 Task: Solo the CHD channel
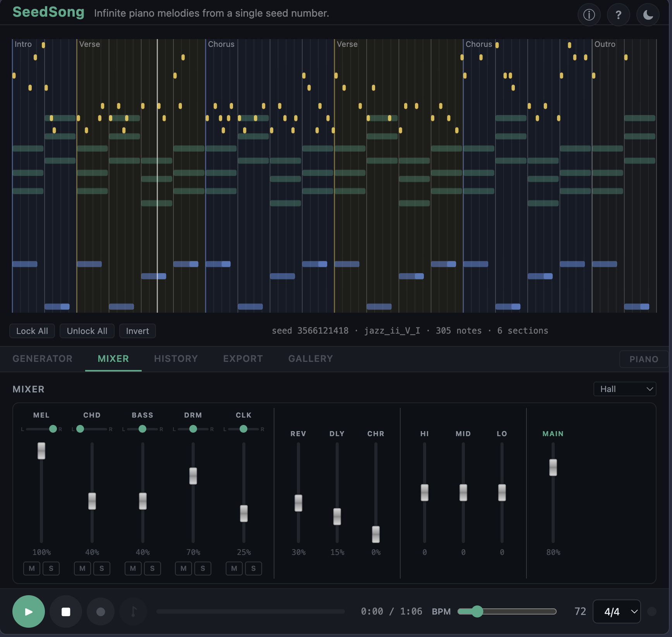102,569
